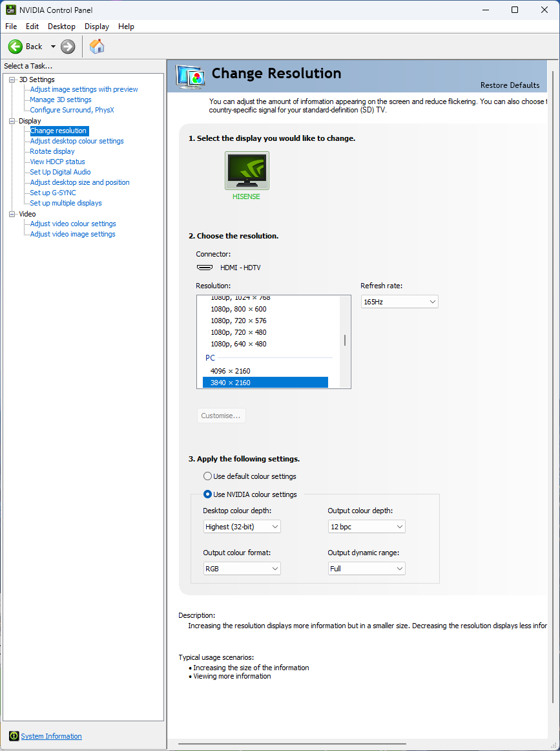Open the Output dynamic range dropdown
Screen dimensions: 560x751
367,569
